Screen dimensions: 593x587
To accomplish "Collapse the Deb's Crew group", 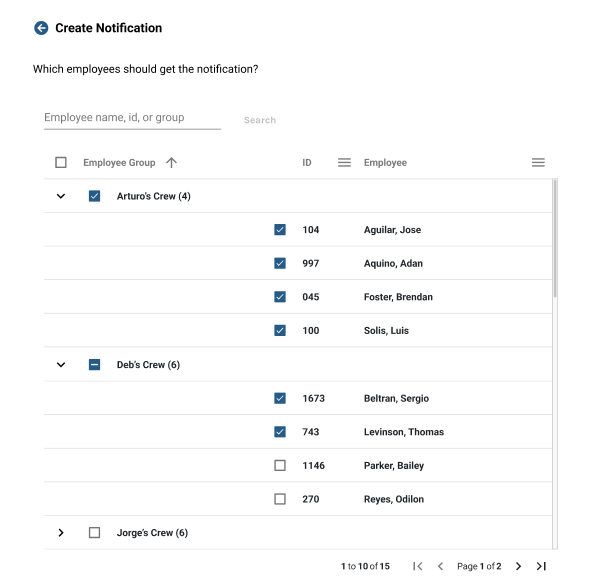I will pyautogui.click(x=61, y=365).
